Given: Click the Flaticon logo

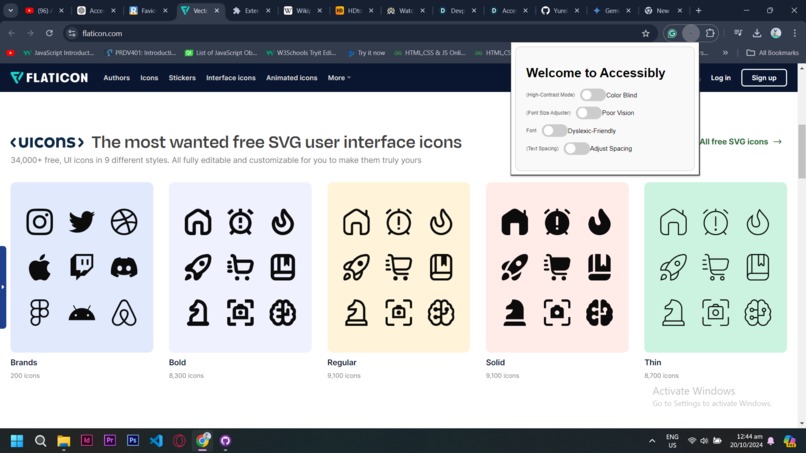Looking at the screenshot, I should 49,78.
